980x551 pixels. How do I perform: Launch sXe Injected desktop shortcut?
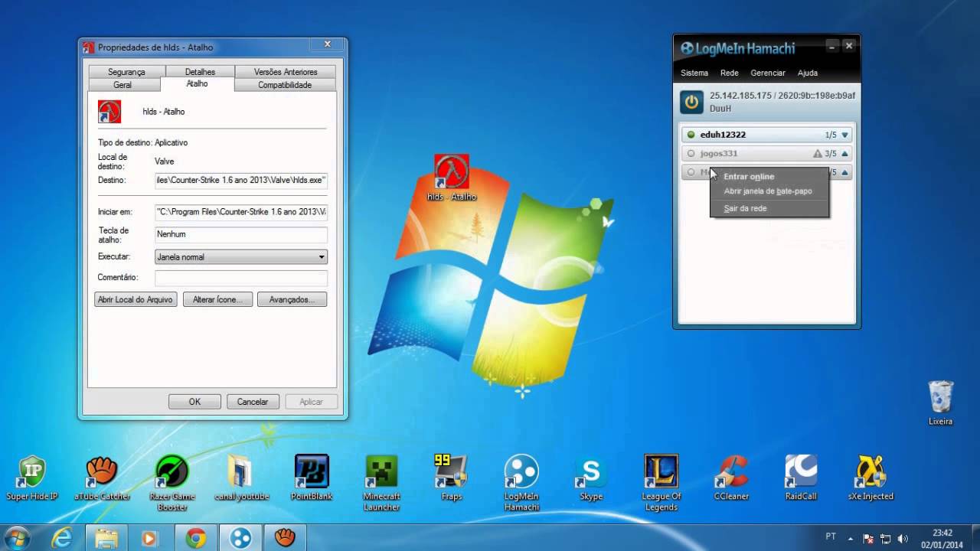871,478
